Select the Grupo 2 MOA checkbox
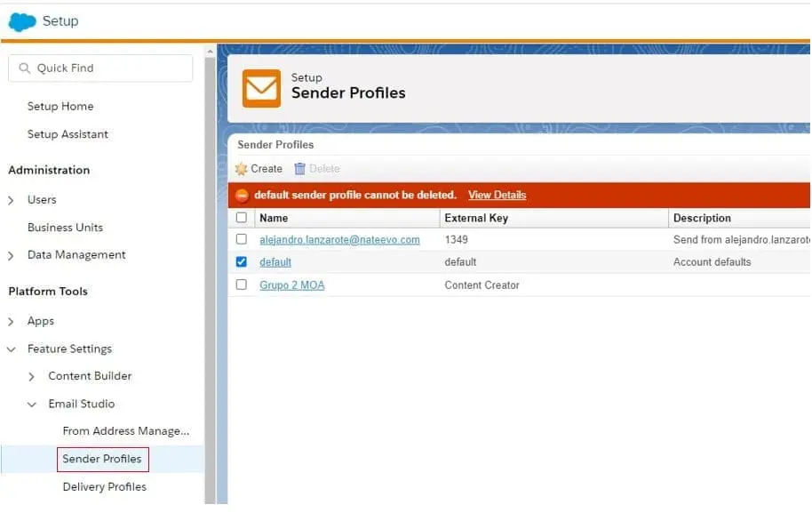Image resolution: width=812 pixels, height=513 pixels. tap(242, 285)
